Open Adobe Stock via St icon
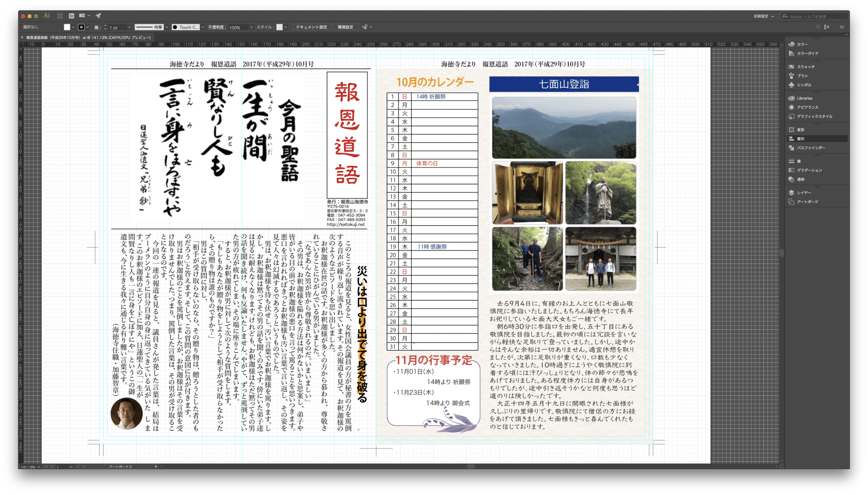Screen dimensions: 868x495 (71, 16)
